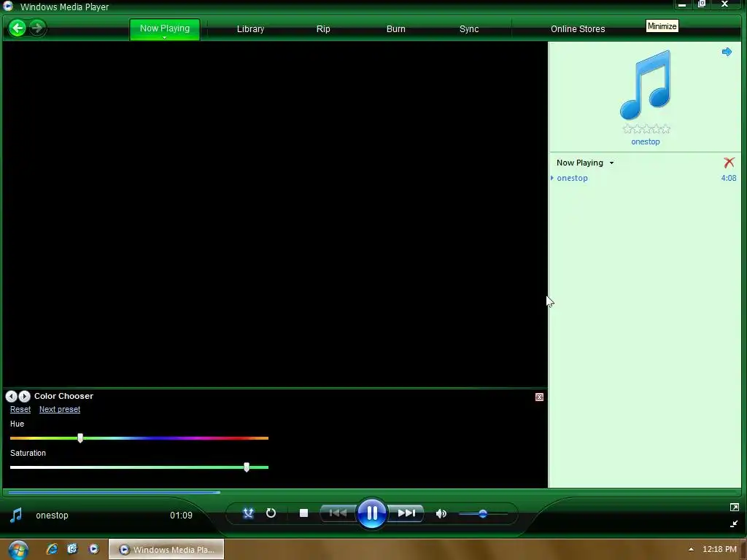
Task: Click the seek progress bar
Action: click(x=371, y=492)
